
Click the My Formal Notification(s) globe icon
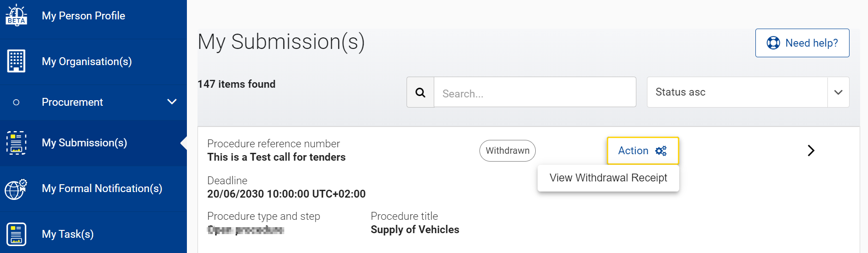click(x=16, y=189)
